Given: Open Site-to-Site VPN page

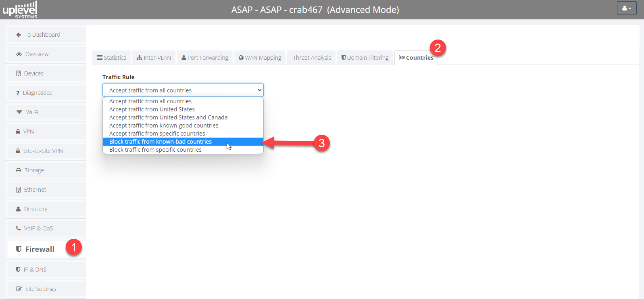Looking at the screenshot, I should [47, 151].
